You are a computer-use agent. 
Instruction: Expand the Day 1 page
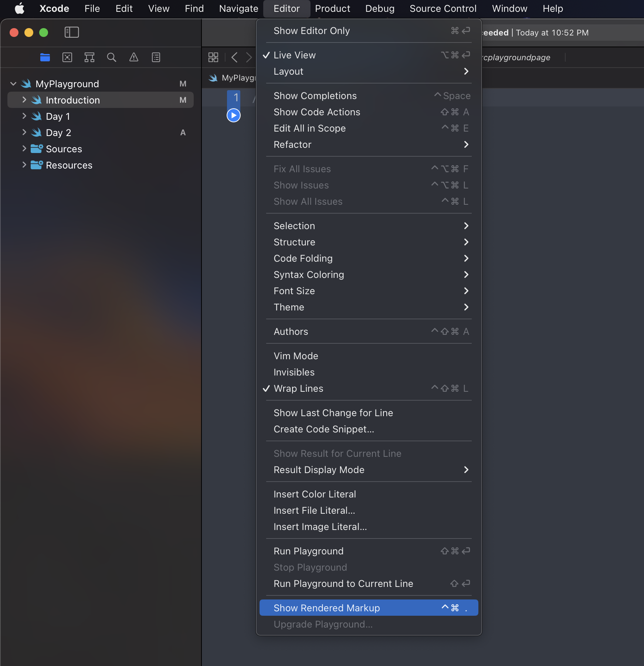24,116
